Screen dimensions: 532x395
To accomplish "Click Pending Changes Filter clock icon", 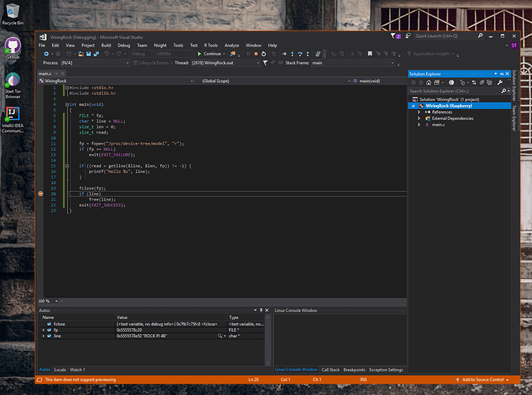I will pos(463,82).
